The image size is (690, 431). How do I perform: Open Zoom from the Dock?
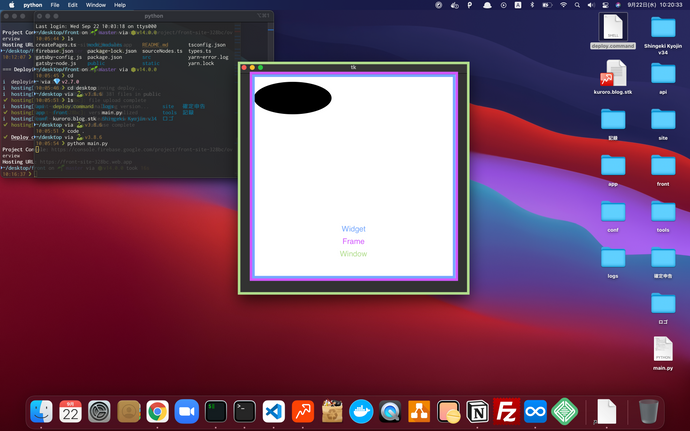[187, 412]
